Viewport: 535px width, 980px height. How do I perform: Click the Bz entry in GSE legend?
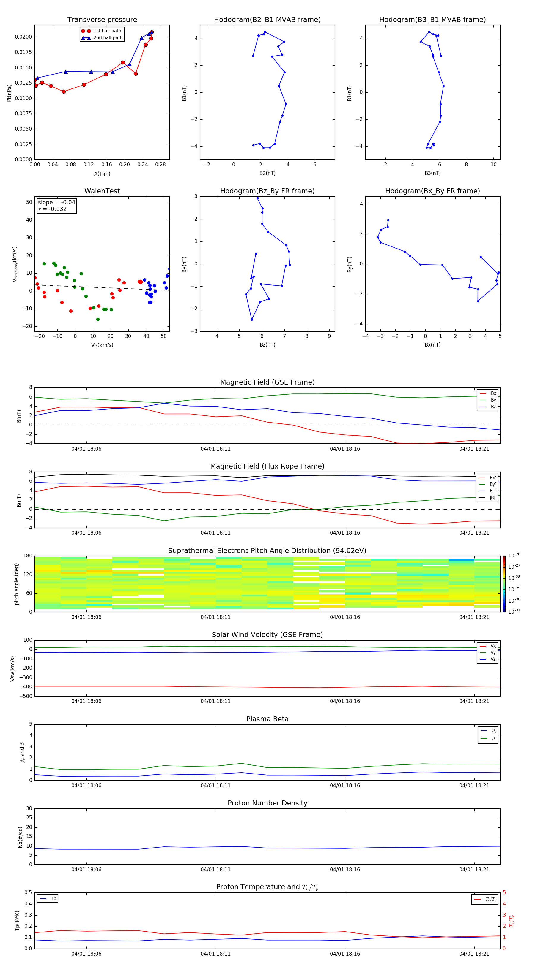488,407
